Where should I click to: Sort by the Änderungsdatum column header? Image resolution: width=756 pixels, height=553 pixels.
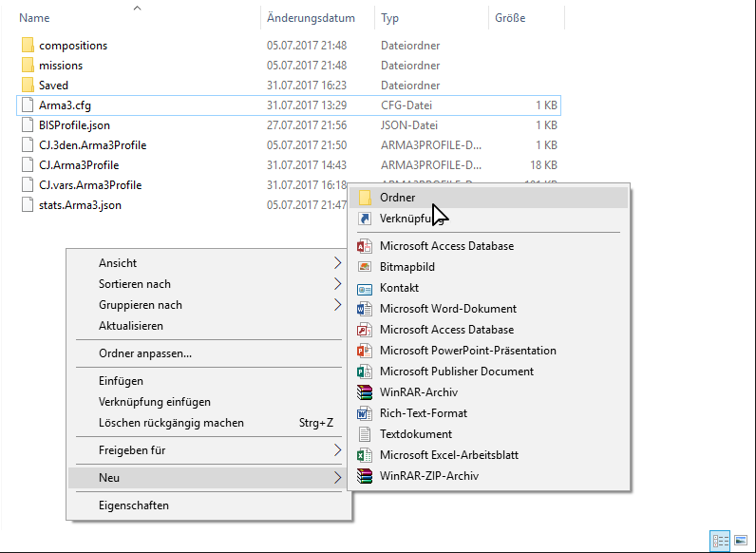click(312, 18)
